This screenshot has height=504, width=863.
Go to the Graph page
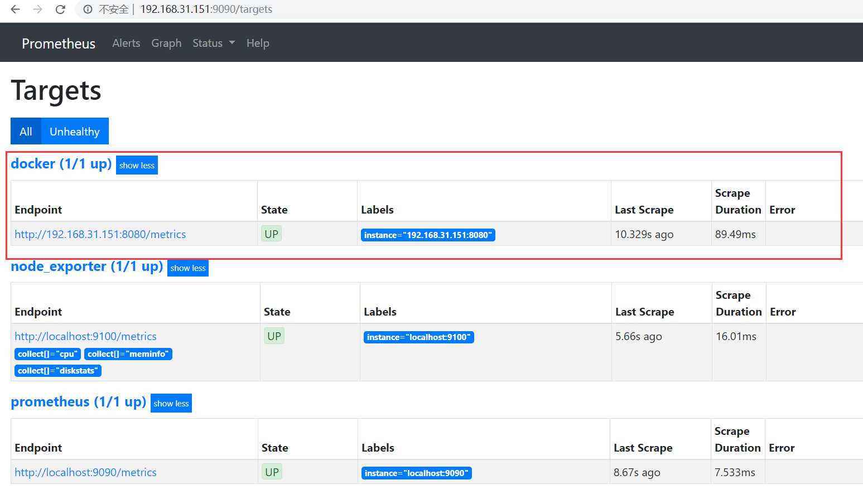point(166,43)
